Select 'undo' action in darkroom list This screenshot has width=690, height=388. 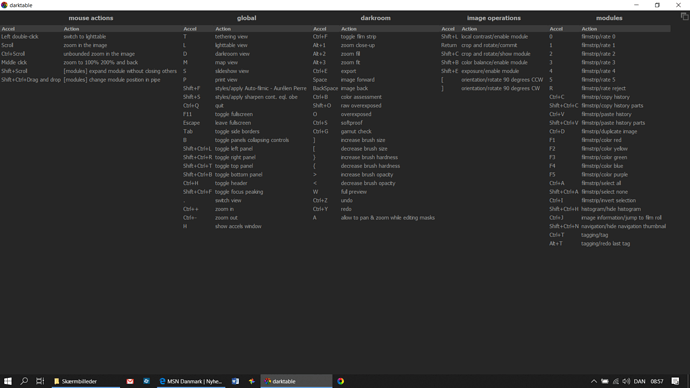tap(346, 200)
